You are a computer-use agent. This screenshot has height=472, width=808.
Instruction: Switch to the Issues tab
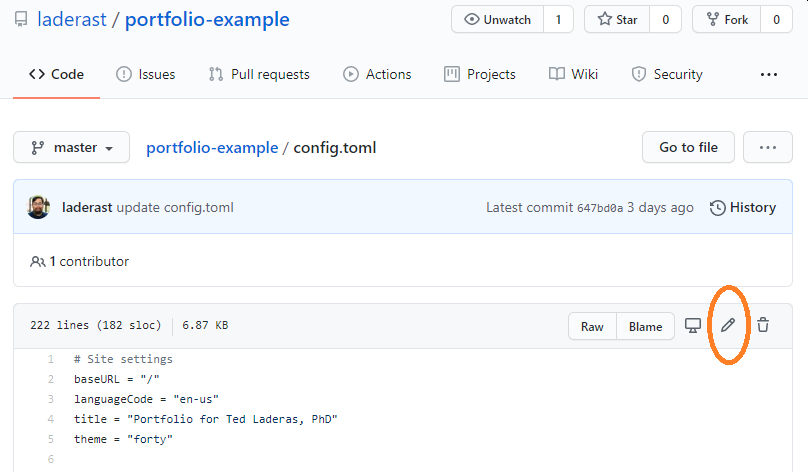(146, 74)
